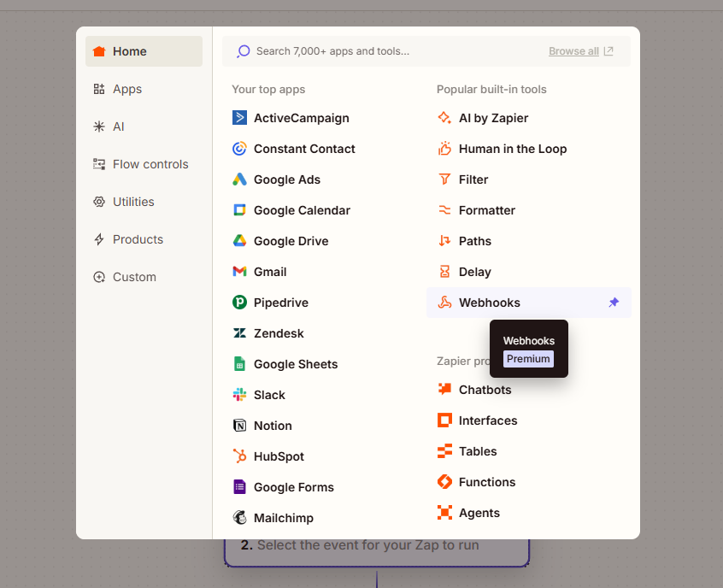Select the AI by Zapier icon
The height and width of the screenshot is (588, 723).
444,118
